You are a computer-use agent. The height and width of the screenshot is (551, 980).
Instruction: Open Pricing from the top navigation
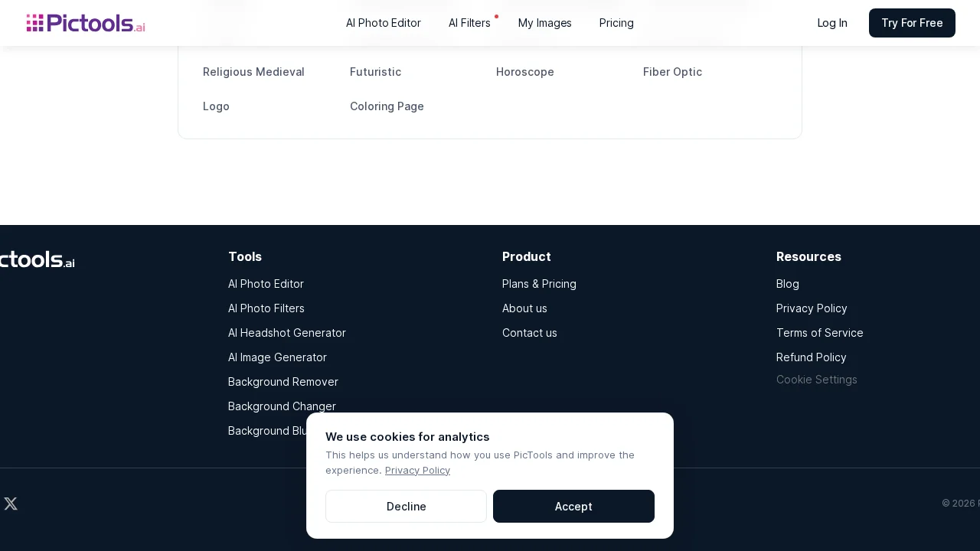coord(616,23)
